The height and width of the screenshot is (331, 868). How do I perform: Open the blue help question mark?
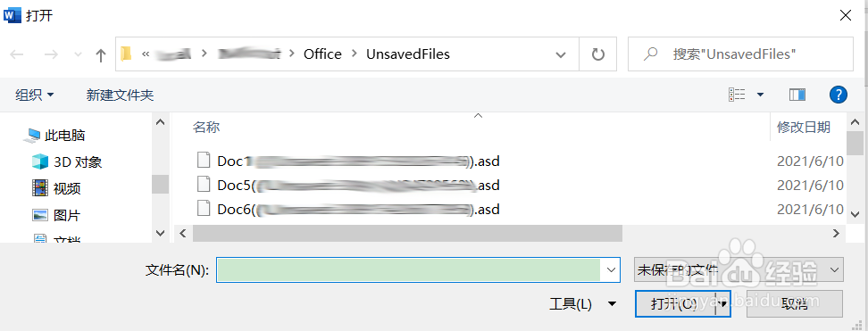tap(839, 95)
